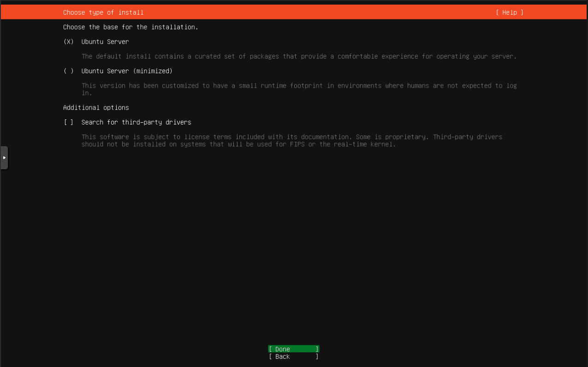
Task: Click the curated packages description line
Action: [x=299, y=56]
